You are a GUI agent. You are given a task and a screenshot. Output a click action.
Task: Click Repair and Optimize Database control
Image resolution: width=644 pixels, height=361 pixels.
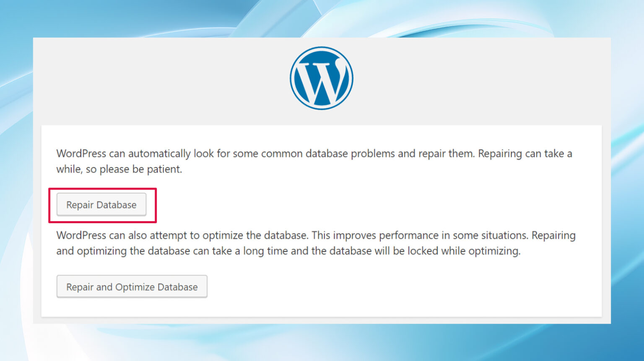coord(132,286)
